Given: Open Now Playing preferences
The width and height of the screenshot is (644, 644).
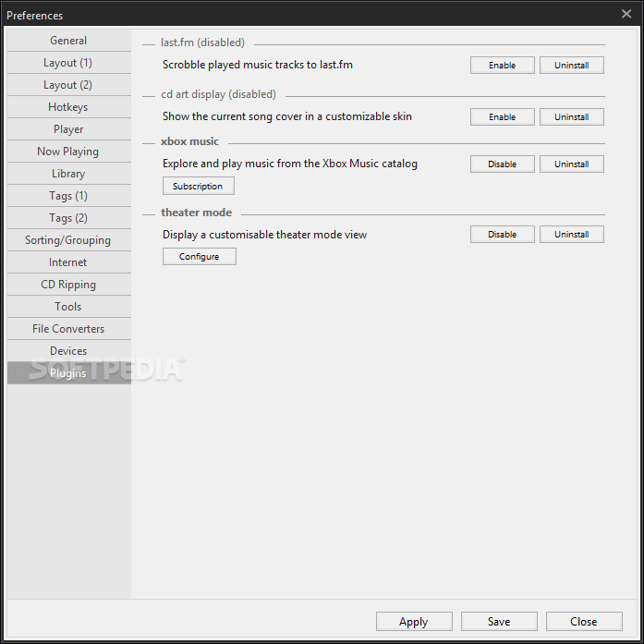Looking at the screenshot, I should (x=68, y=152).
